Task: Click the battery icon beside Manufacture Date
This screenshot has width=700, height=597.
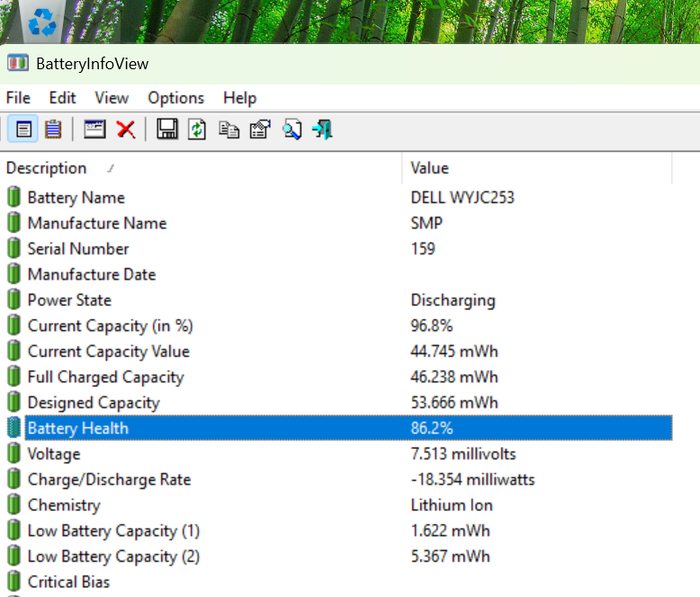Action: [x=13, y=274]
